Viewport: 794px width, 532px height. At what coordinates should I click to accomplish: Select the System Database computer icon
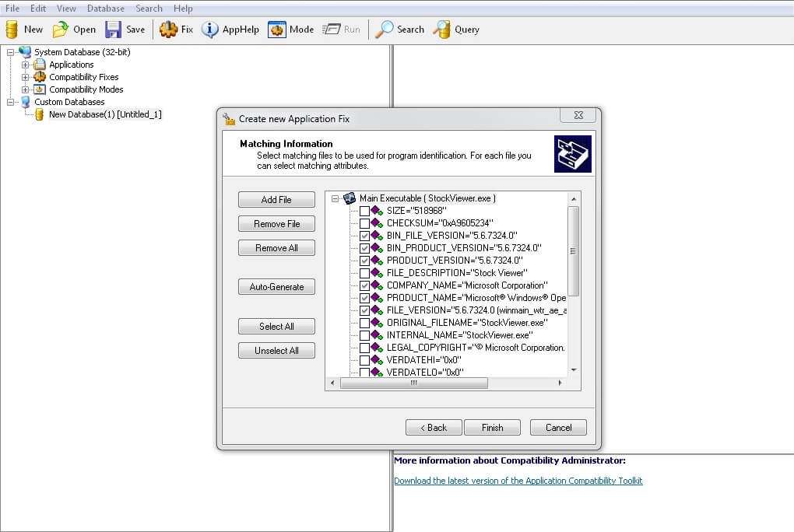[25, 51]
